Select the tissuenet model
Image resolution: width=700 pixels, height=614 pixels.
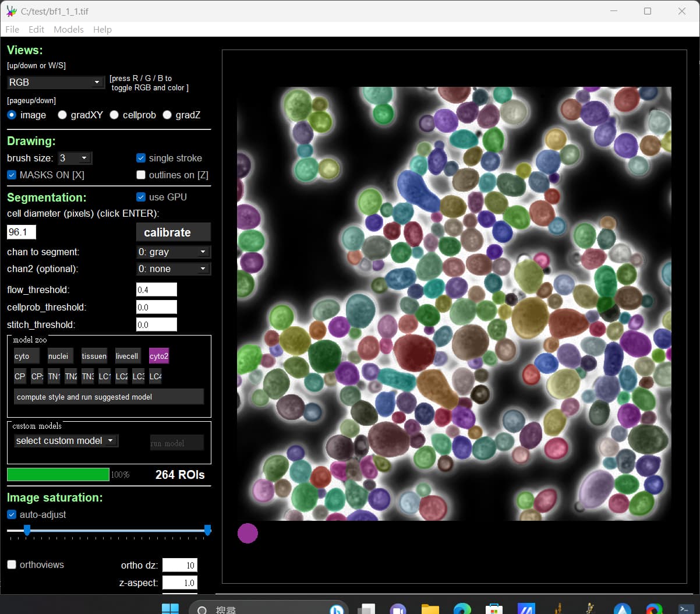pos(94,356)
